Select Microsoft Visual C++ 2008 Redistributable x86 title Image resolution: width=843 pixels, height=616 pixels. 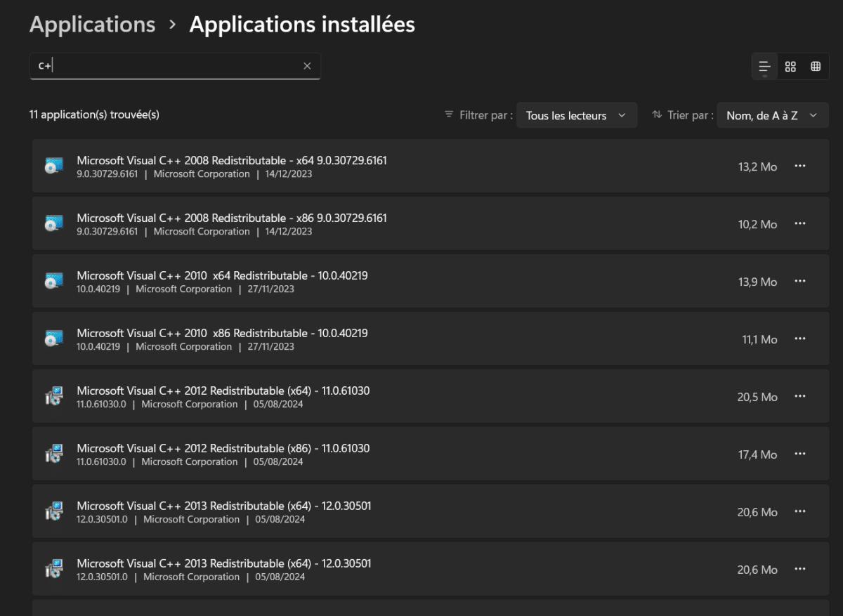tap(232, 218)
